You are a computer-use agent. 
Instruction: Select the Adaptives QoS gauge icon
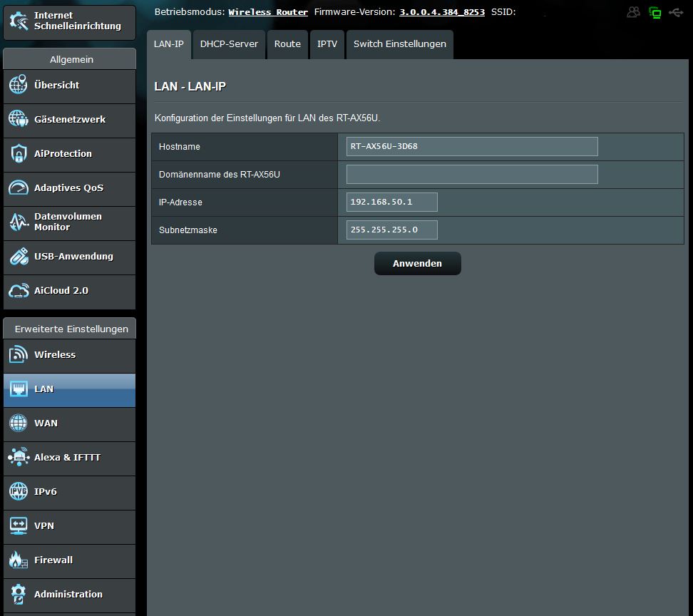[x=18, y=188]
